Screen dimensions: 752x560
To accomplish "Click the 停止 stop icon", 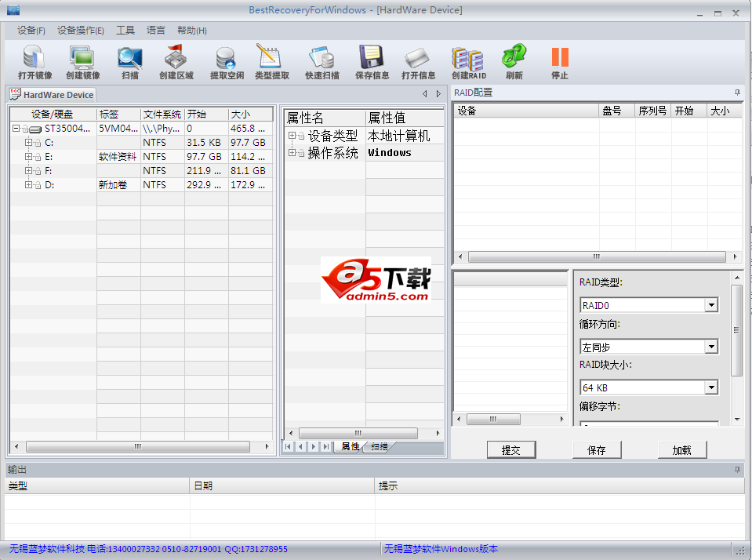I will (558, 61).
